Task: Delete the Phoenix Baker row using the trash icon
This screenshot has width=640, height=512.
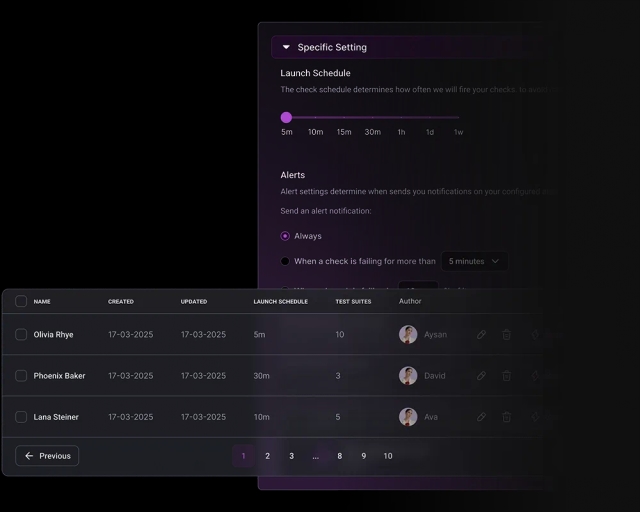Action: coord(507,376)
